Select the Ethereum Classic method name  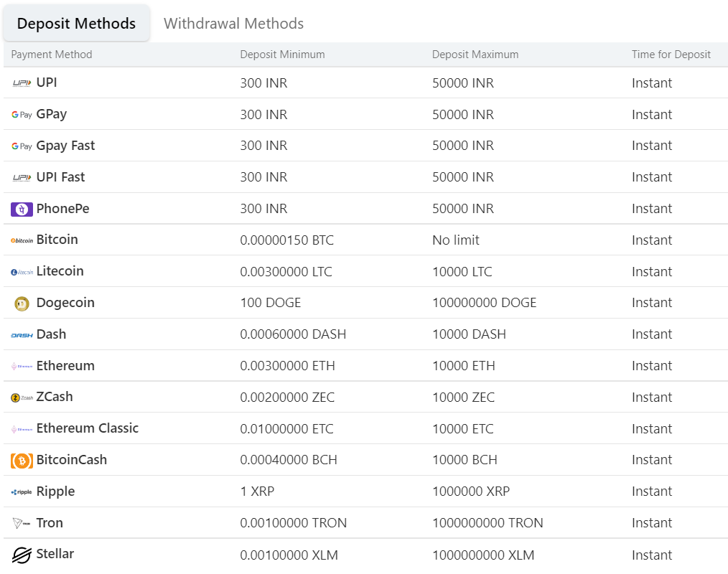tap(88, 428)
